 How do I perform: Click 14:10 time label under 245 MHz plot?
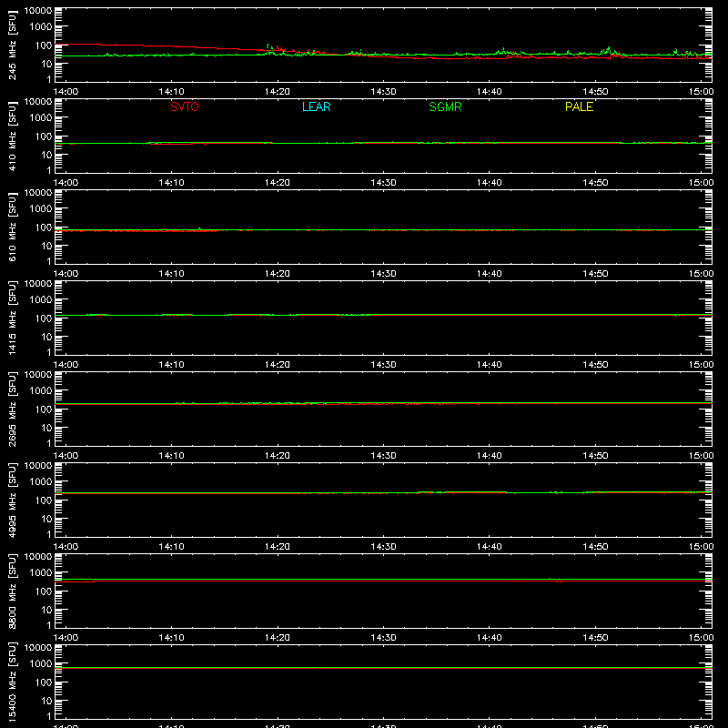[x=171, y=92]
